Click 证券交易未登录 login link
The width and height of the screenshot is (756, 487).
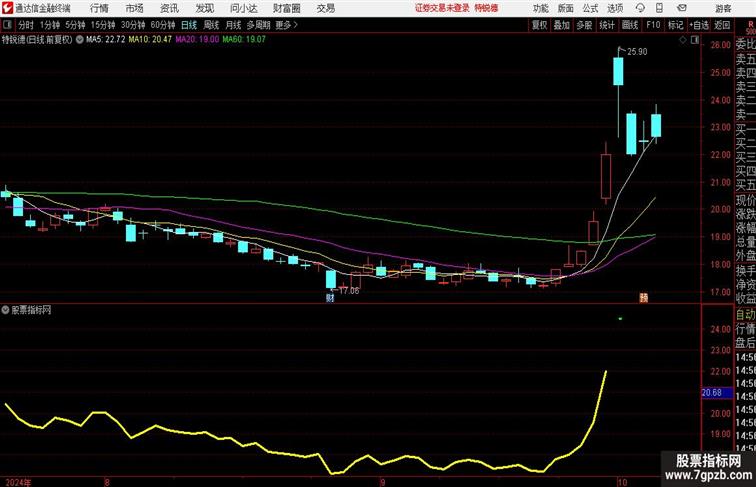point(442,8)
